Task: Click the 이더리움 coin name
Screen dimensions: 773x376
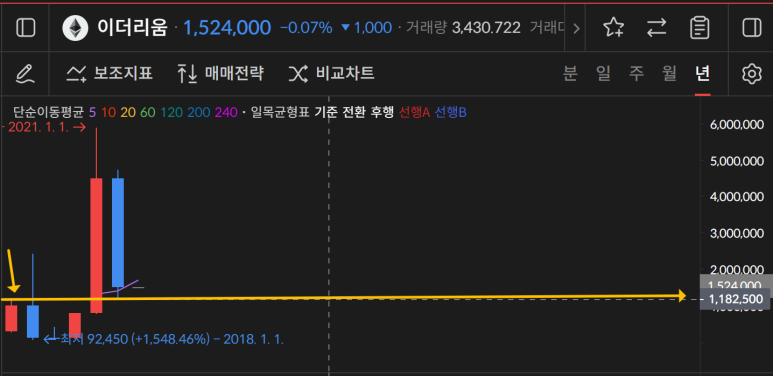Action: click(x=132, y=28)
